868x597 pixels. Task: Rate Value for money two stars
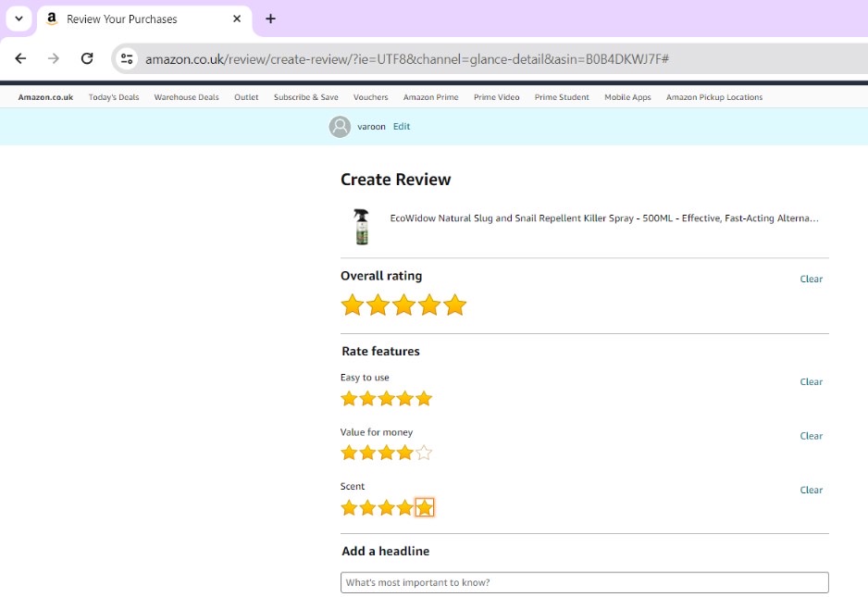tap(368, 453)
